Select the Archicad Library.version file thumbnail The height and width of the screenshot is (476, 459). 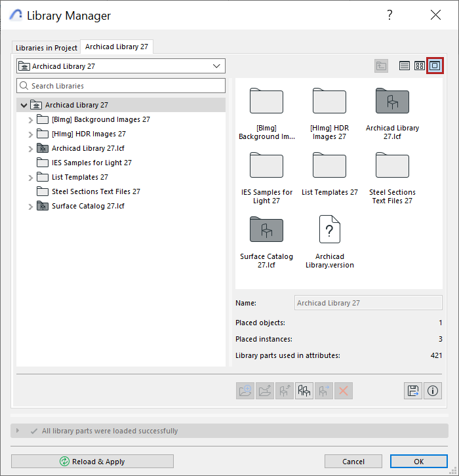(329, 242)
